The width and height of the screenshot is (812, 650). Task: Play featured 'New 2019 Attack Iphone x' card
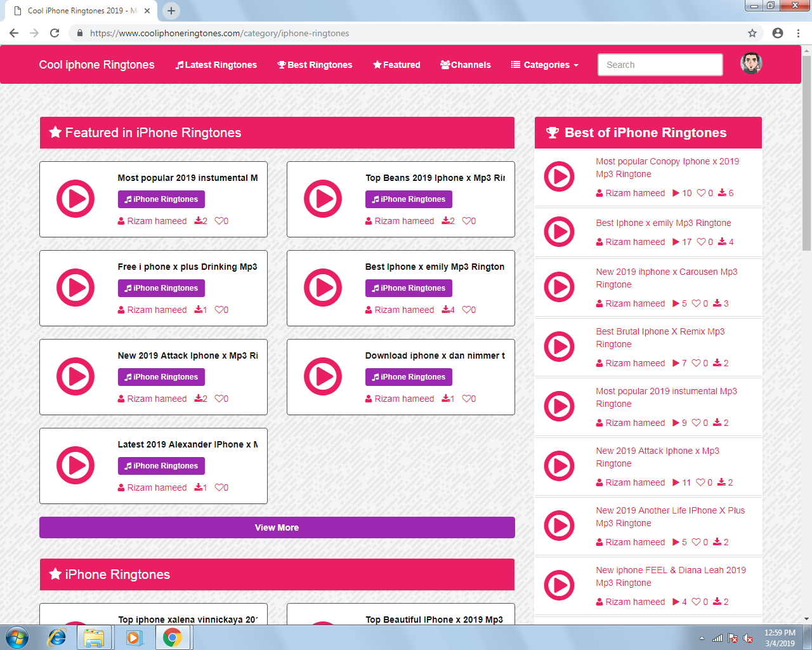point(75,376)
